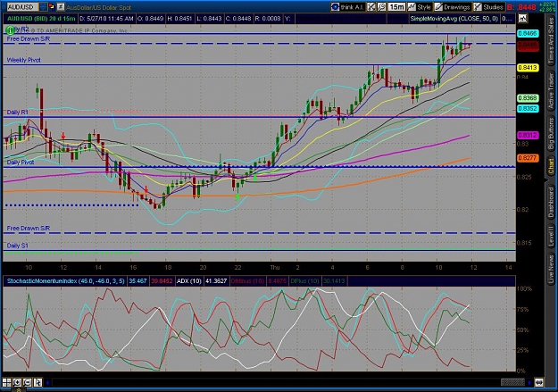Viewport: 558px width, 392px height.
Task: Click the horizontal scrollbar thumb
Action: coord(512,383)
